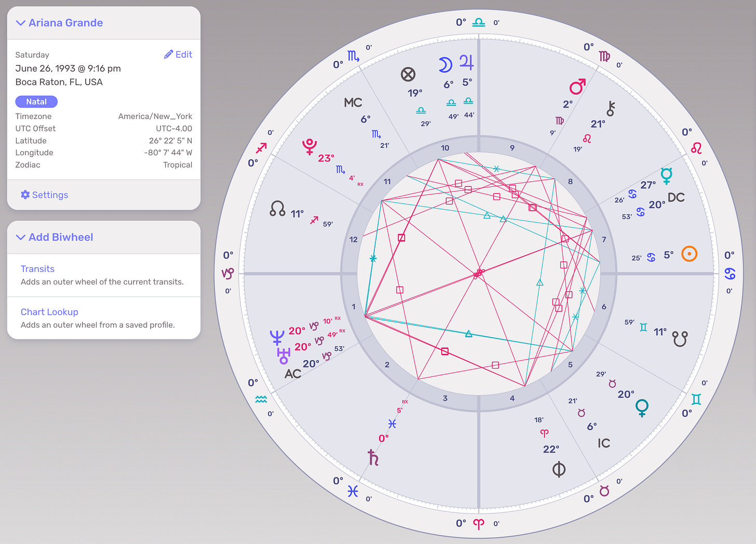The height and width of the screenshot is (544, 756).
Task: Click the Sagittarius sign on the outer ring
Action: 261,148
